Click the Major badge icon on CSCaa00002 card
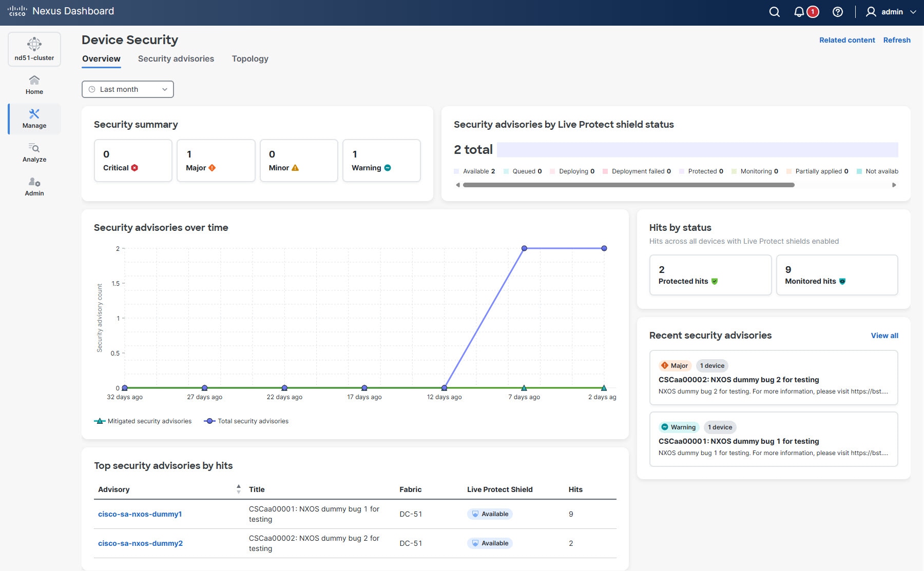The image size is (924, 571). tap(665, 366)
